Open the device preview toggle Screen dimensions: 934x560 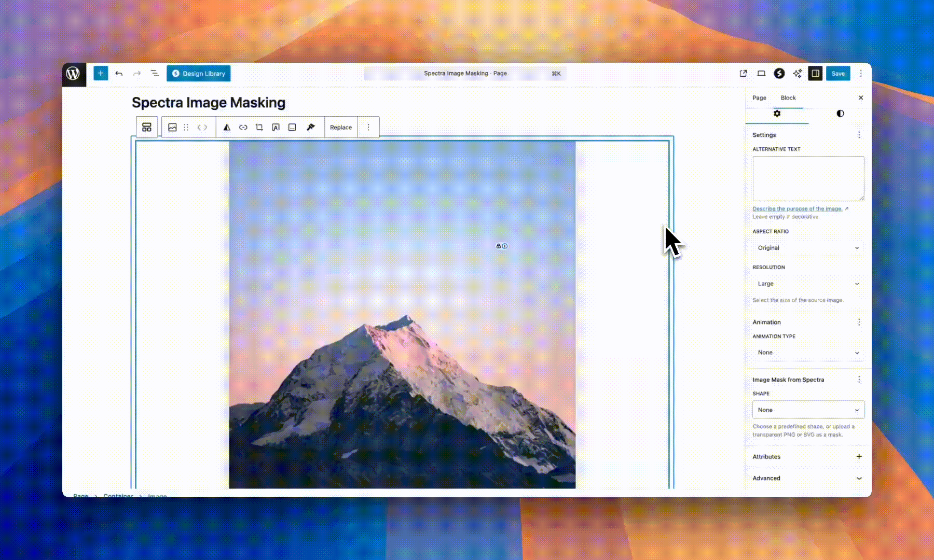[761, 73]
